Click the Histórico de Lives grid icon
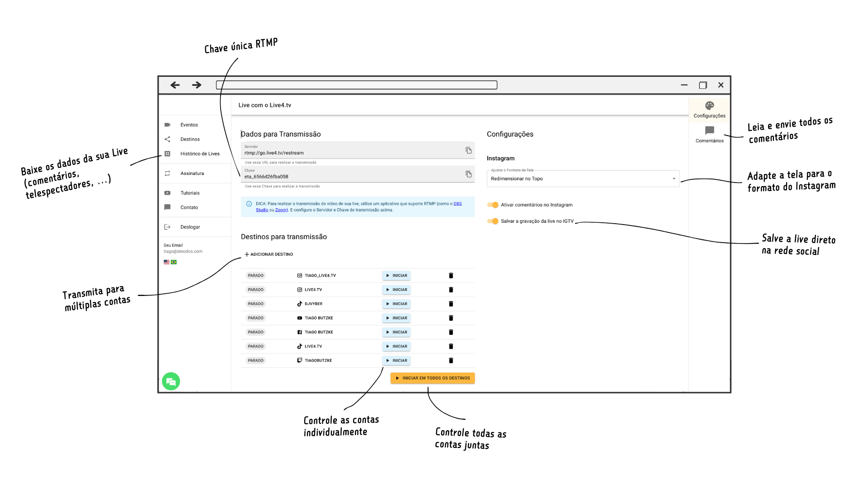Image resolution: width=868 pixels, height=488 pixels. tap(167, 154)
